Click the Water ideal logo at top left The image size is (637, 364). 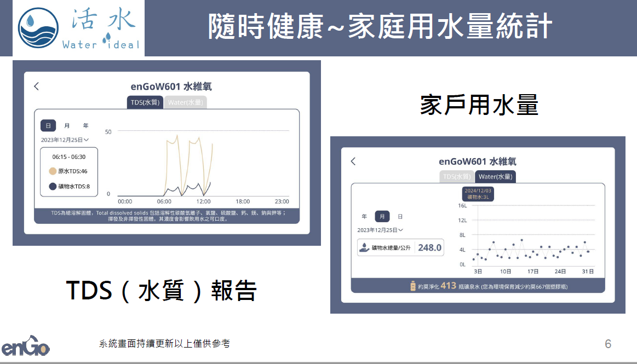(78, 28)
